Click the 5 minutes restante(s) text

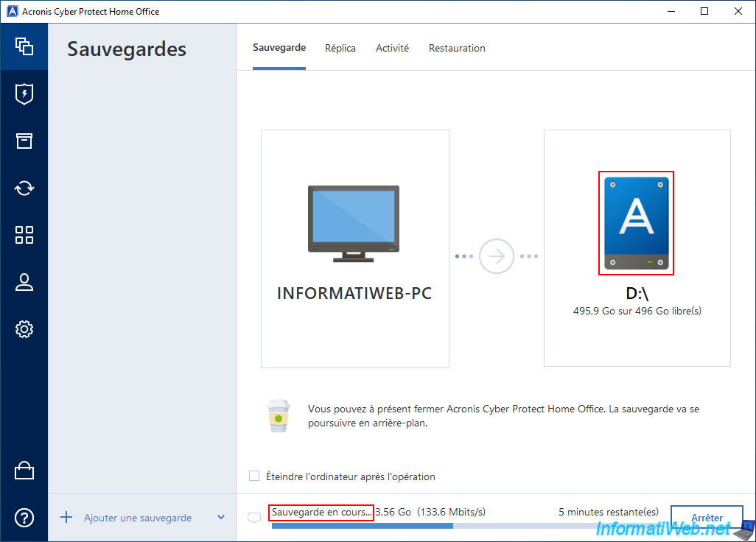pyautogui.click(x=609, y=512)
